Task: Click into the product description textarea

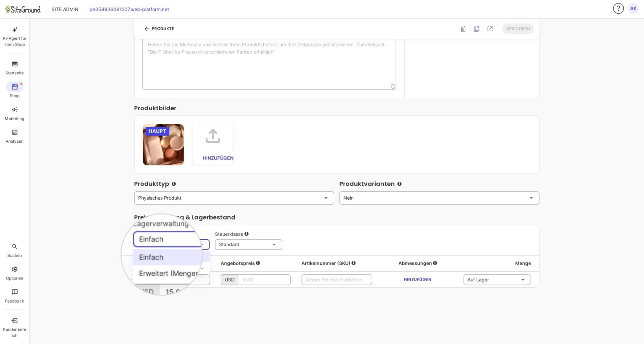Action: [x=269, y=64]
